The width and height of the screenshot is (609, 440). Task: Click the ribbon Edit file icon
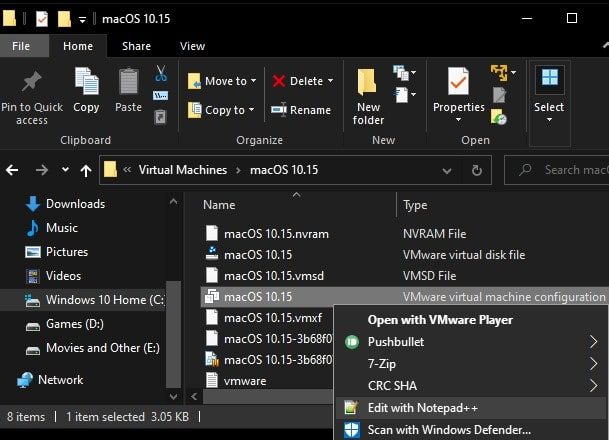tap(499, 95)
